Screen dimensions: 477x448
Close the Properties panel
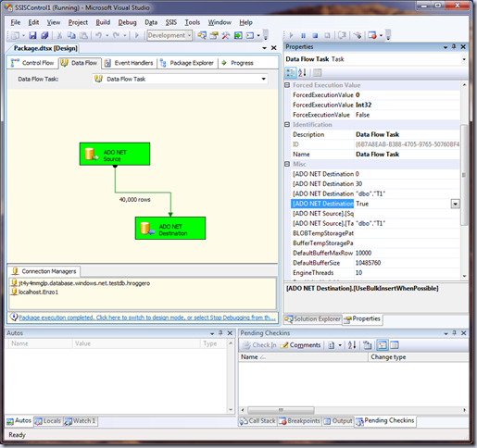[463, 46]
